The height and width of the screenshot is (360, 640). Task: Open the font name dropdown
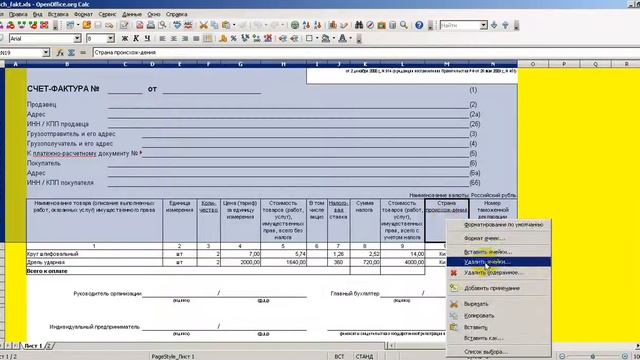(x=77, y=38)
